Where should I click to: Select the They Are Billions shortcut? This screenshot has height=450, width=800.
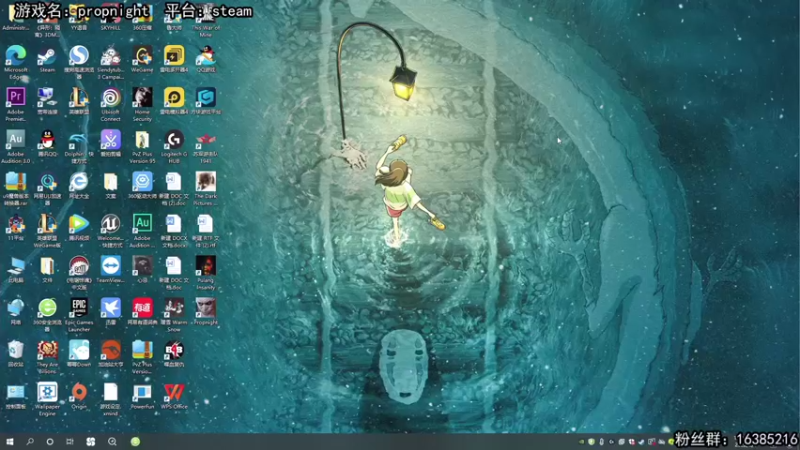tap(47, 350)
